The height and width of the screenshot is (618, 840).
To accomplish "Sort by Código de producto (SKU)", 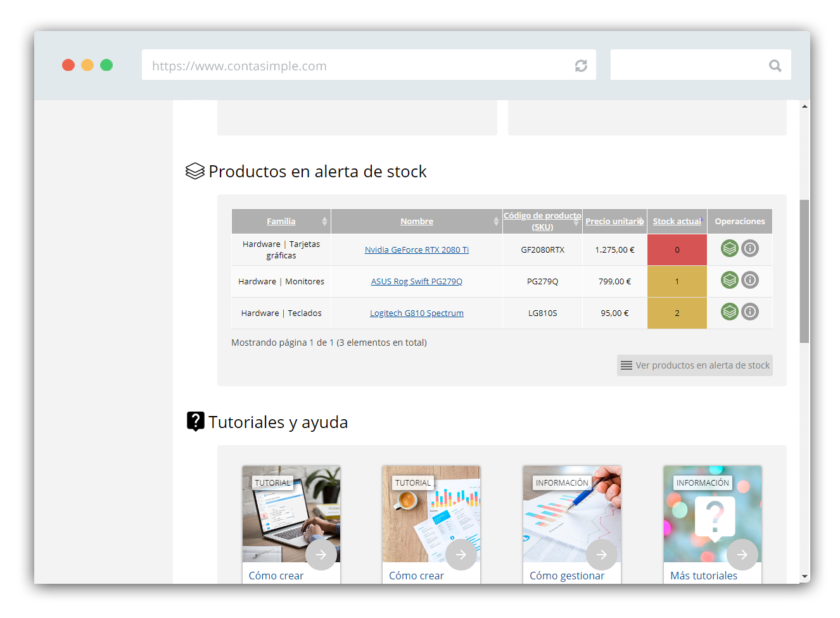I will point(542,221).
